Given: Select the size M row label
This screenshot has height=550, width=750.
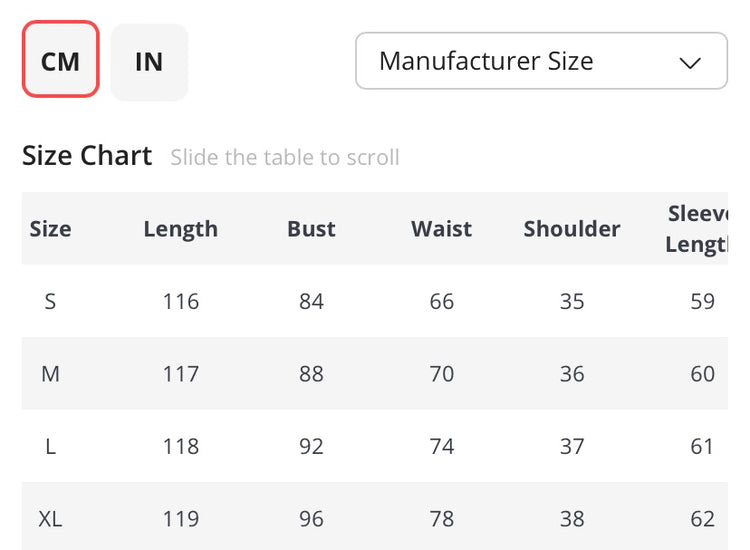Looking at the screenshot, I should pos(50,374).
